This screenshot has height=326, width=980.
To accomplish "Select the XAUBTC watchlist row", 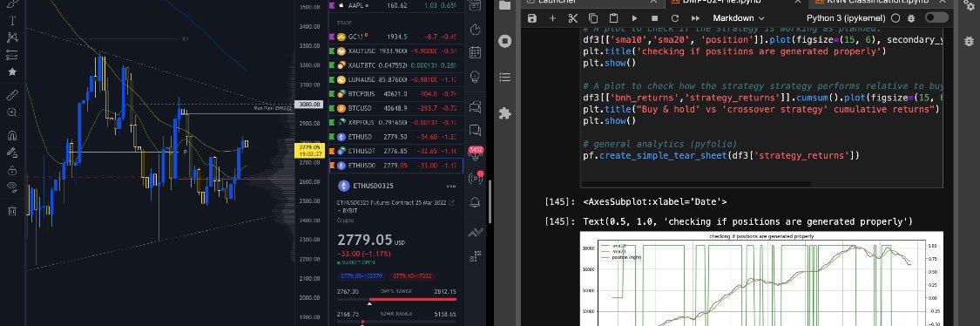I will point(395,65).
